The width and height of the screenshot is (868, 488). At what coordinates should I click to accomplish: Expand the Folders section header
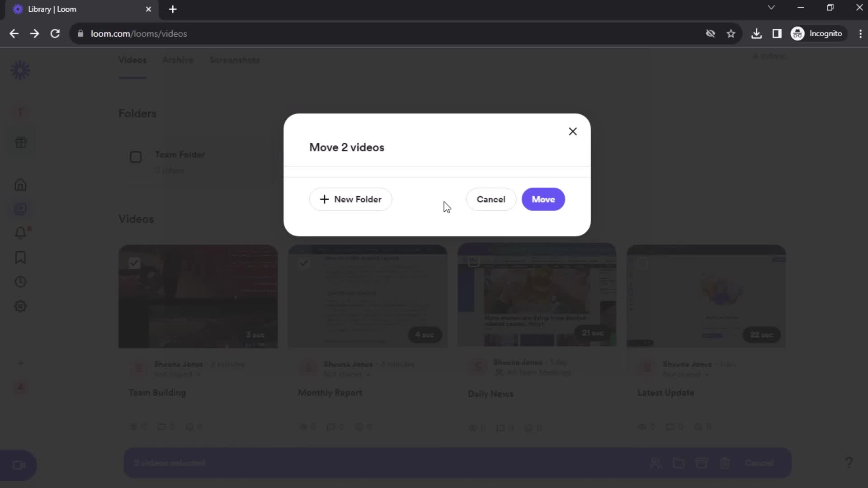[137, 113]
